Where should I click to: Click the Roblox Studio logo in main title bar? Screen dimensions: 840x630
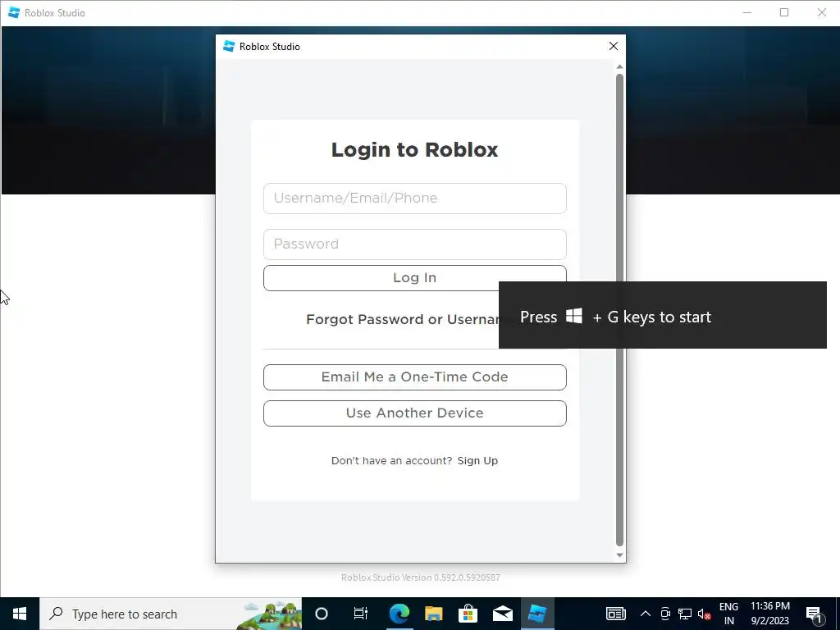14,13
